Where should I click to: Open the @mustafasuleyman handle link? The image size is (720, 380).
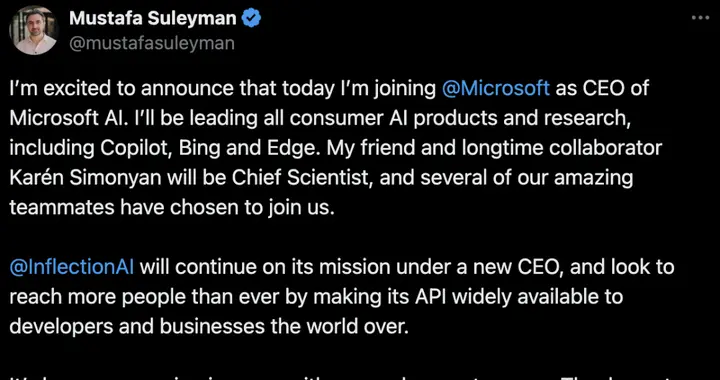coord(152,44)
